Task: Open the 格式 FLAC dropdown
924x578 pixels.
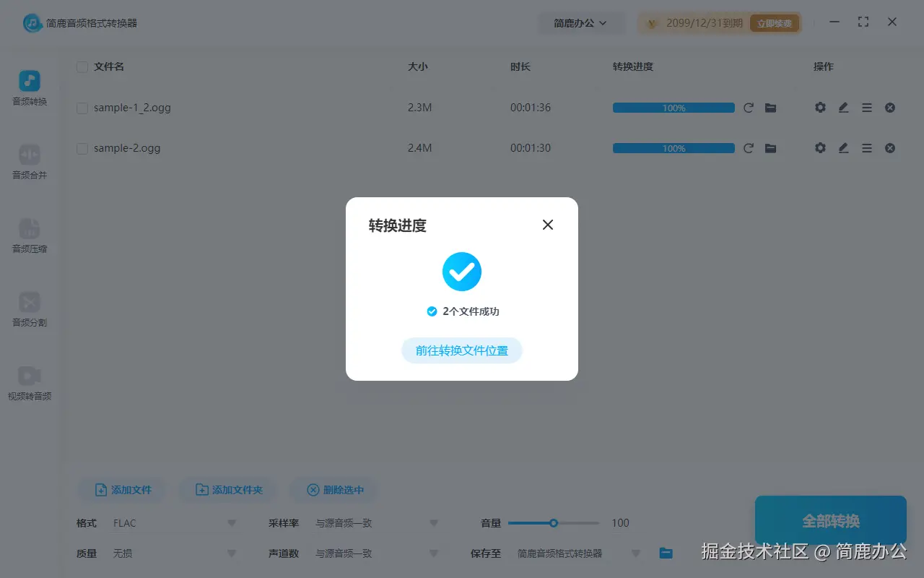Action: click(173, 522)
